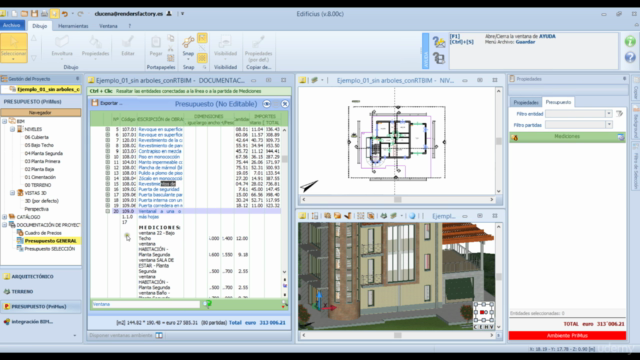Collapse the VISTAS 3D tree node

[x=12, y=193]
